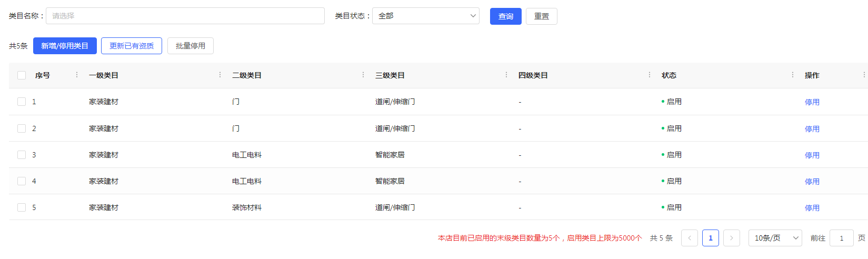Click 新增/停用类目 button
Image resolution: width=868 pixels, height=259 pixels.
pos(65,46)
